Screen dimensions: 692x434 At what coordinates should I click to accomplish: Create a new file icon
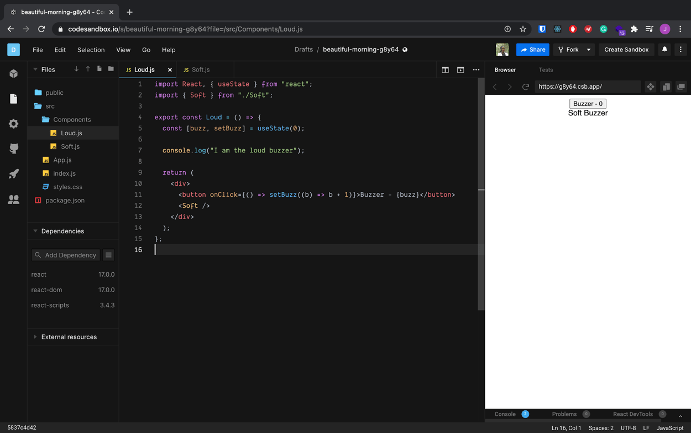tap(99, 69)
